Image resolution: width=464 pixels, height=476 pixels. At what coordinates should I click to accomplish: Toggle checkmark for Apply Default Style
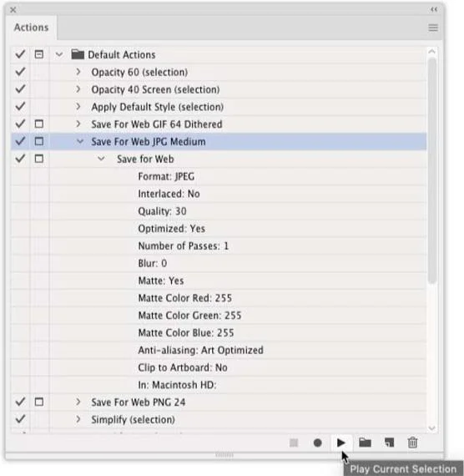click(x=20, y=107)
